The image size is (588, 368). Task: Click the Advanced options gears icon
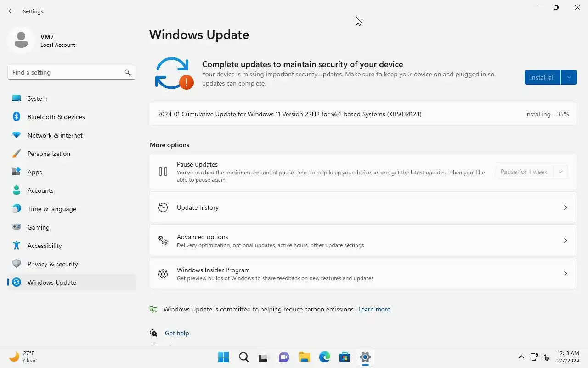163,241
